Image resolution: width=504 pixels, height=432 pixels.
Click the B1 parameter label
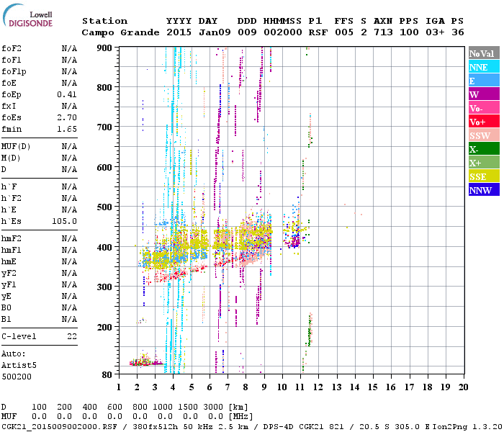tap(6, 319)
